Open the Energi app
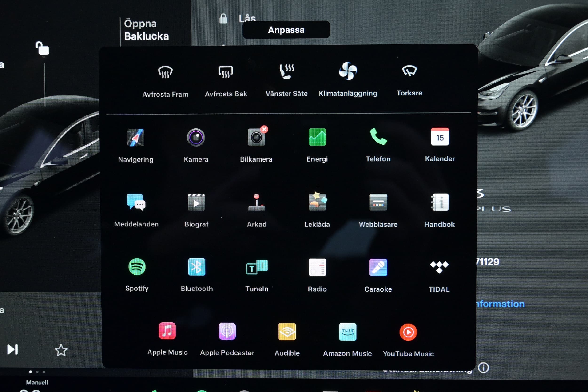Viewport: 588px width, 392px height. click(x=317, y=137)
